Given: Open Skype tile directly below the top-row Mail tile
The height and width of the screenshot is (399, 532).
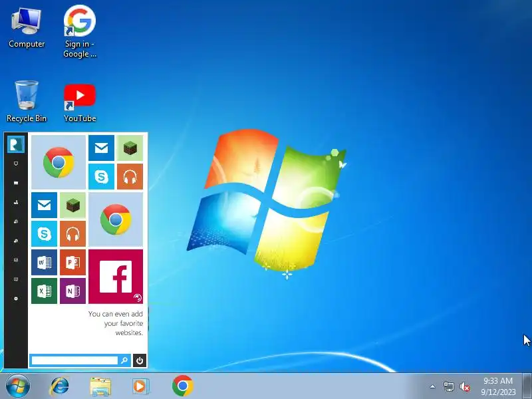Looking at the screenshot, I should click(x=102, y=176).
